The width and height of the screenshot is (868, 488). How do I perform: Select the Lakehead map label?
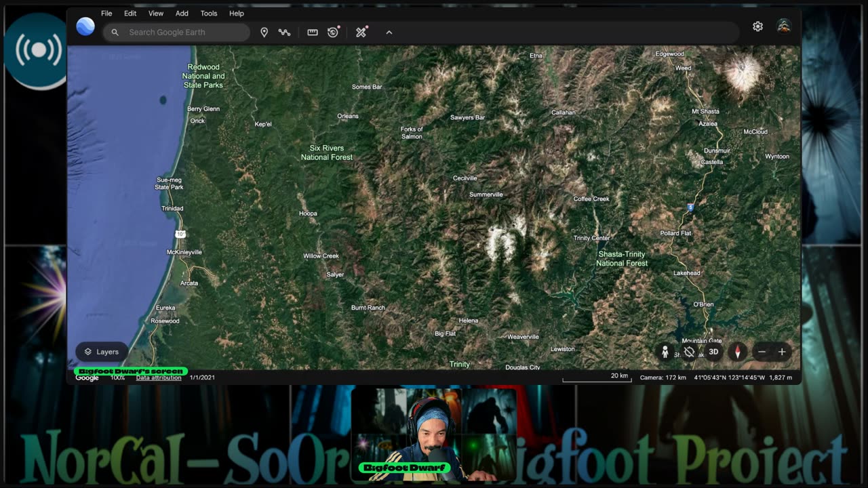click(687, 273)
